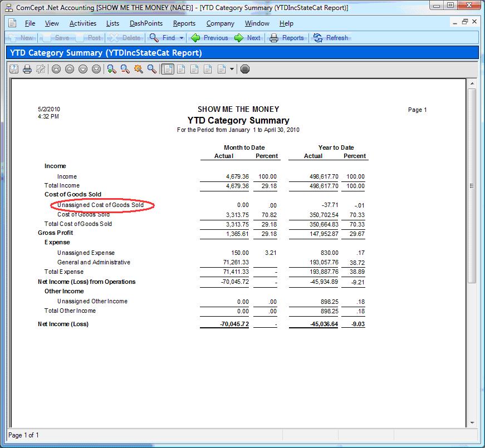Jump to last page of report
Viewport: 485px width, 448px height.
tap(96, 69)
